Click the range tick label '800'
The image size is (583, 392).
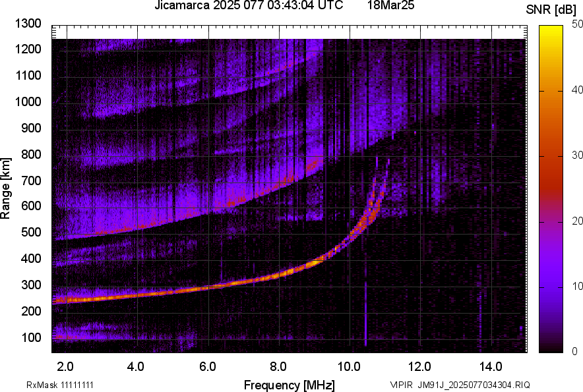click(31, 154)
